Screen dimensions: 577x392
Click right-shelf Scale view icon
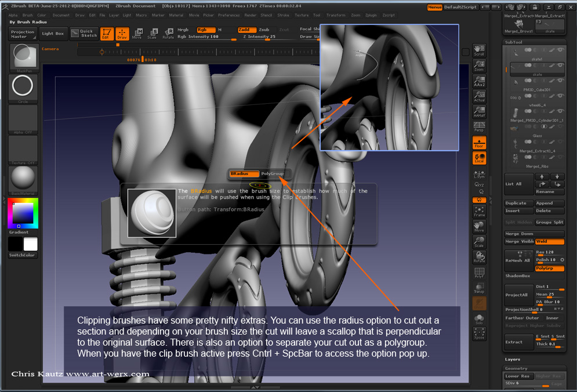[479, 242]
